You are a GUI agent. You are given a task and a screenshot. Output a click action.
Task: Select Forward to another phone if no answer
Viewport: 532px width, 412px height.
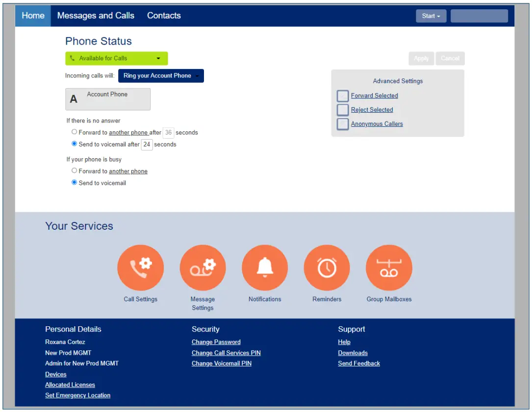(x=74, y=132)
